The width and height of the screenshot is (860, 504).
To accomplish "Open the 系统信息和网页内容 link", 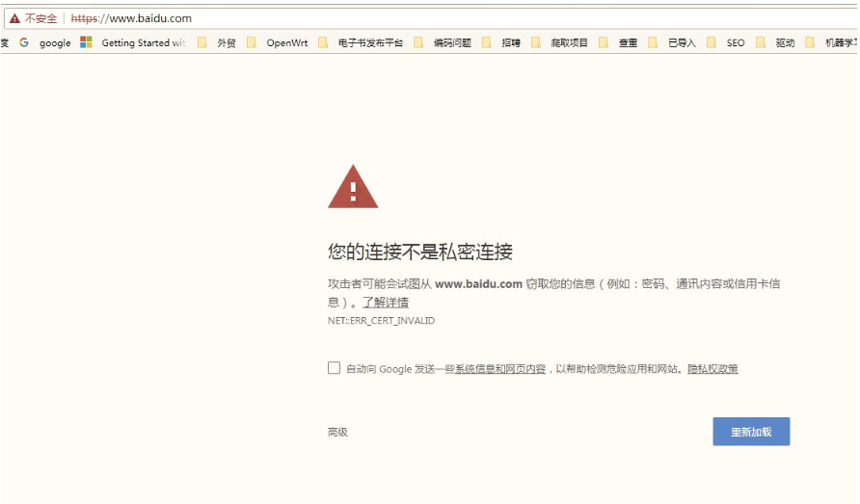I will [500, 369].
